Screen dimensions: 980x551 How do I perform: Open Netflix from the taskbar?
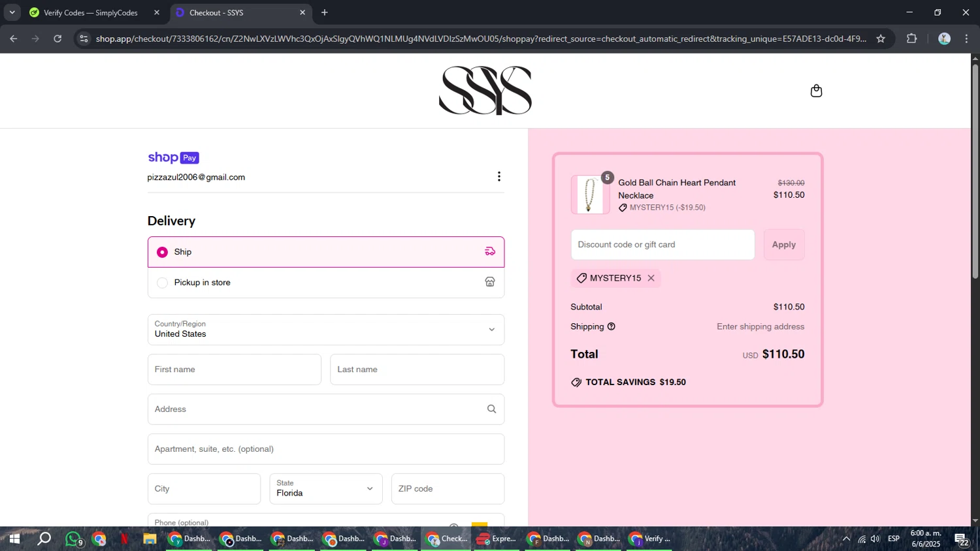tap(124, 539)
